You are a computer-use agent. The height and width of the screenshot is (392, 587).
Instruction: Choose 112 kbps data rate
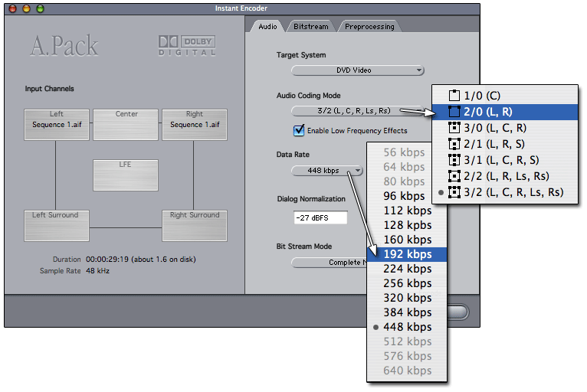pyautogui.click(x=407, y=211)
